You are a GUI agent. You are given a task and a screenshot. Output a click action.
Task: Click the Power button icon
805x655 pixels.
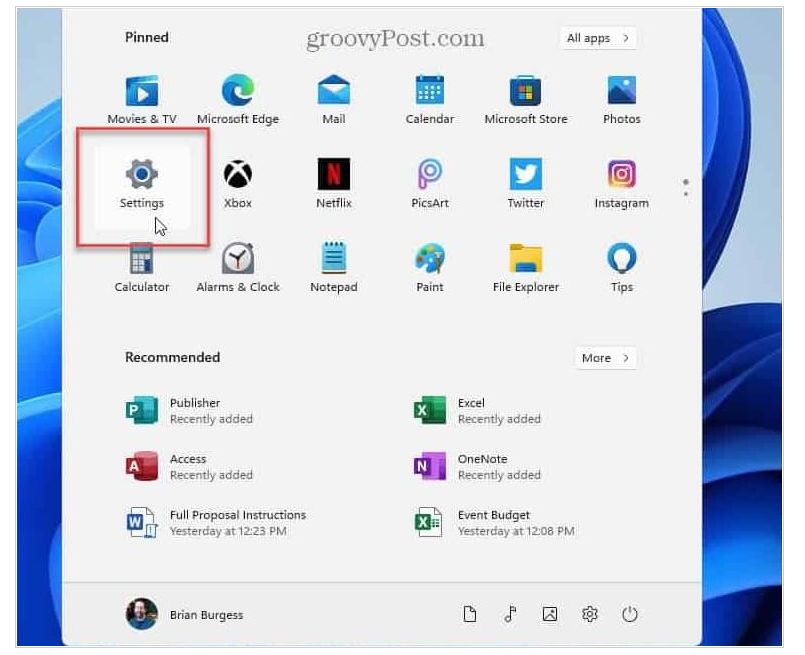[630, 614]
